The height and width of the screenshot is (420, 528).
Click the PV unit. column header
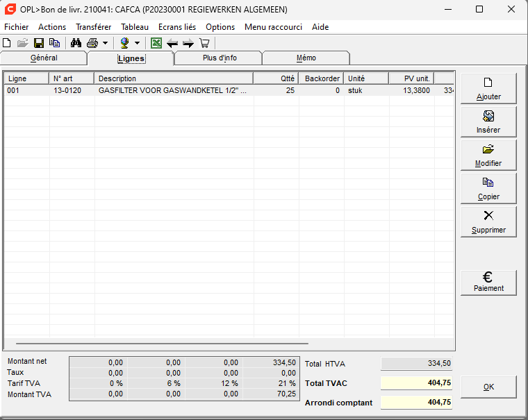pos(411,78)
